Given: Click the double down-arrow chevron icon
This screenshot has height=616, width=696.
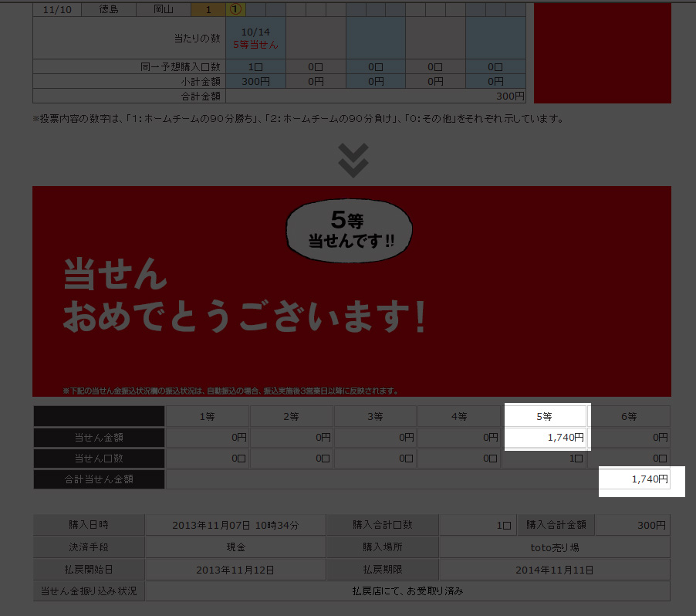Looking at the screenshot, I should pos(353,161).
